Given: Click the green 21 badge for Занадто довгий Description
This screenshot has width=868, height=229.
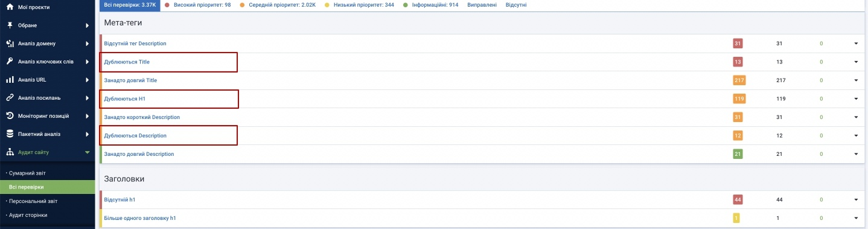Looking at the screenshot, I should 738,154.
